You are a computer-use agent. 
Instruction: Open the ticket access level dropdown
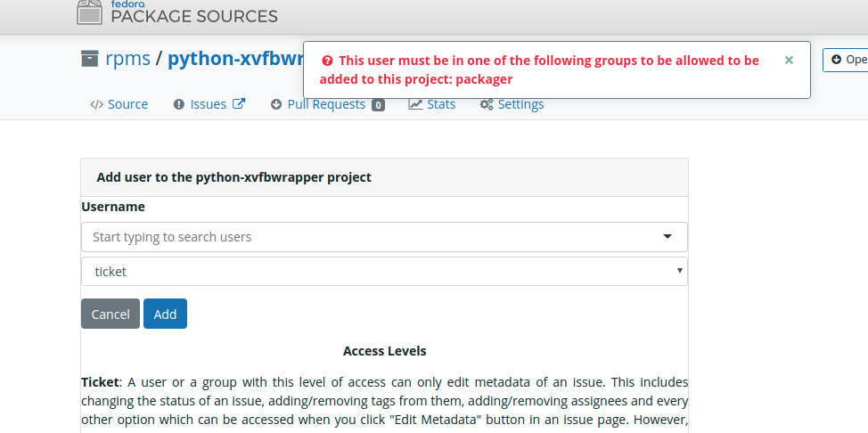384,272
